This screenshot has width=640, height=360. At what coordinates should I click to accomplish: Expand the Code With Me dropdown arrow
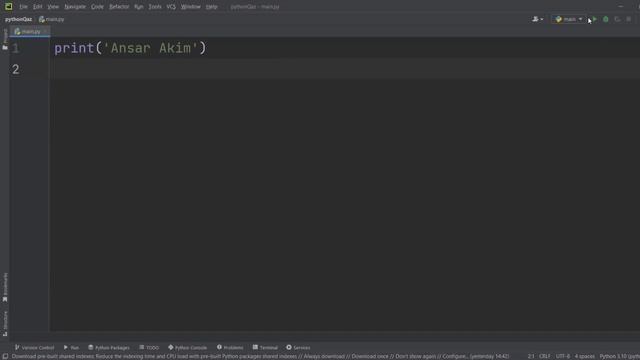pos(542,20)
